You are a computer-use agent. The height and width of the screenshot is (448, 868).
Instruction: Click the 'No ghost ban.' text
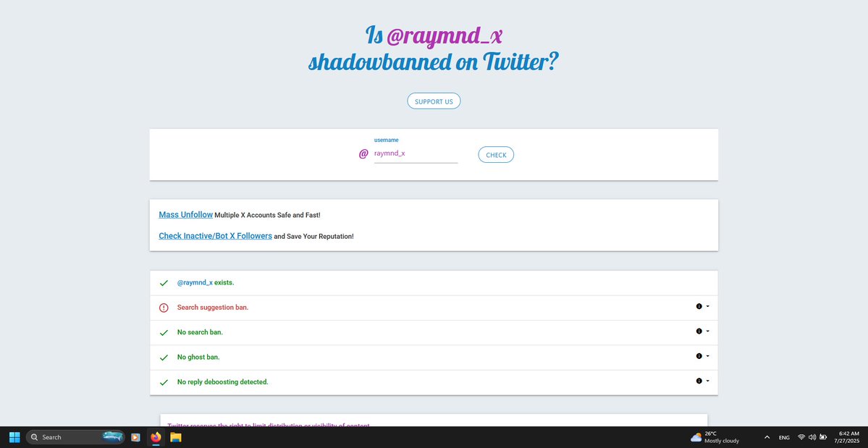pyautogui.click(x=198, y=358)
